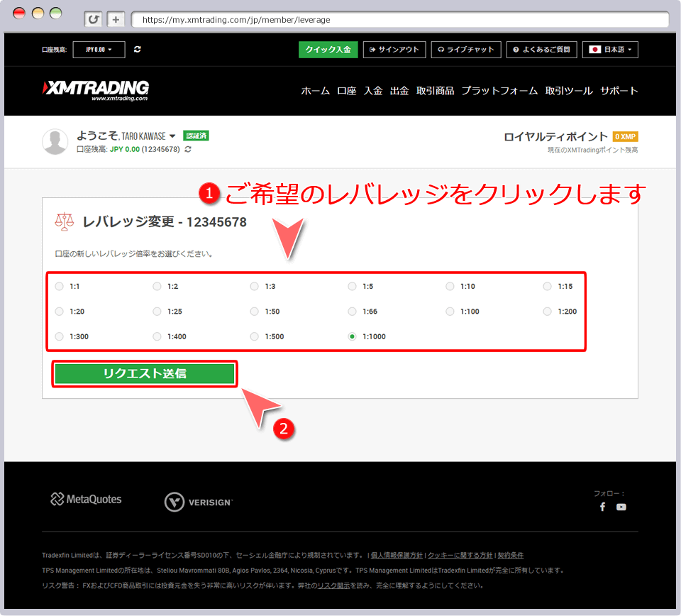This screenshot has height=616, width=681.
Task: Click the VeriSign logo
Action: [199, 502]
